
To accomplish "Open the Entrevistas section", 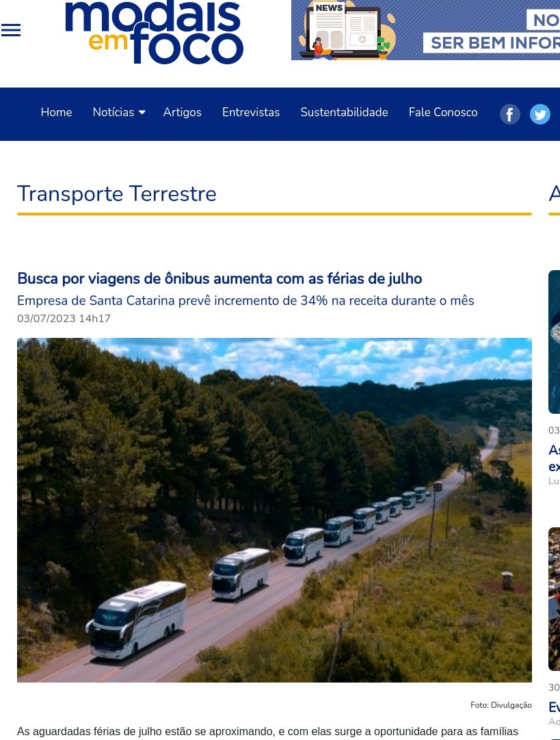I will point(250,112).
